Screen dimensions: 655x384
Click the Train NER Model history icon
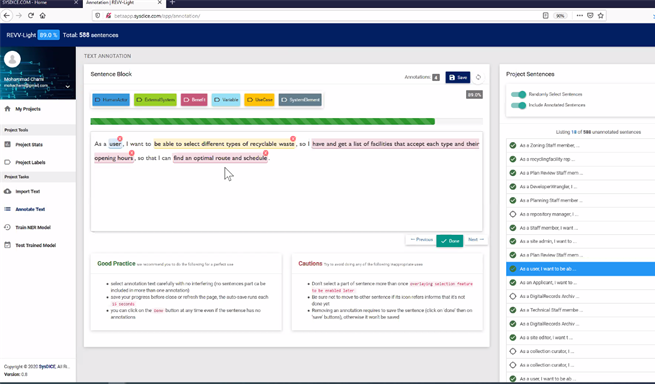7,227
